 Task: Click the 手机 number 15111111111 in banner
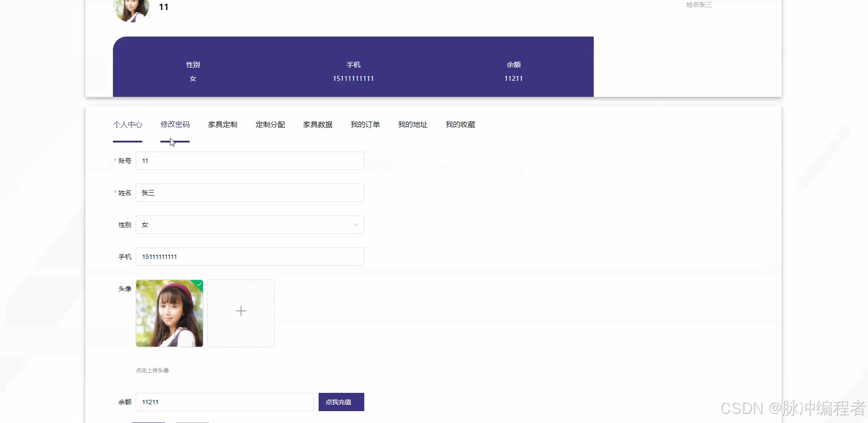(353, 79)
